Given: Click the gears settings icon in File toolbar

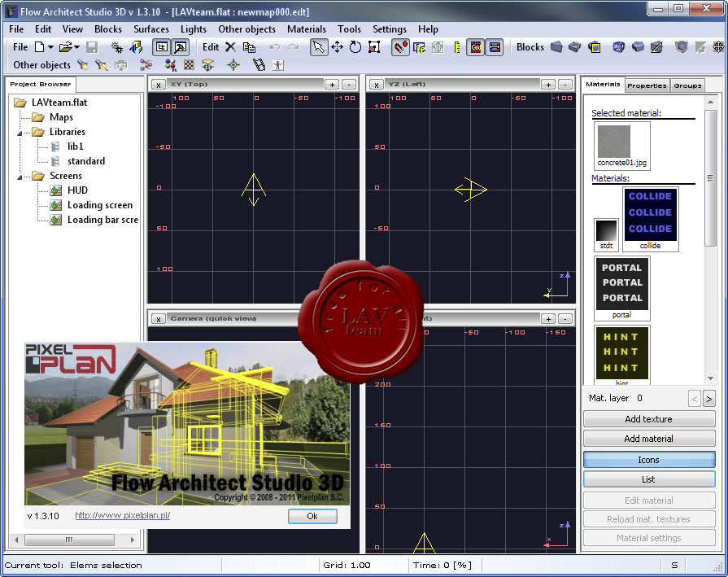Looking at the screenshot, I should click(x=116, y=47).
